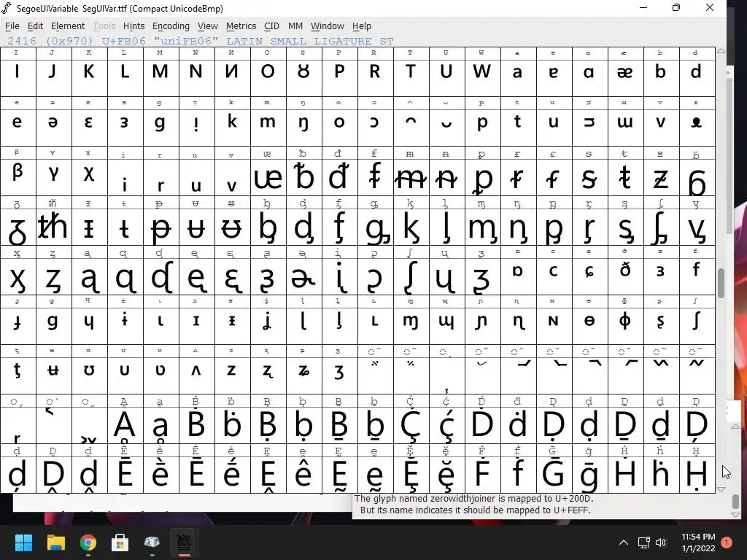This screenshot has width=747, height=560.
Task: Minimize the FontForge window
Action: pos(643,7)
